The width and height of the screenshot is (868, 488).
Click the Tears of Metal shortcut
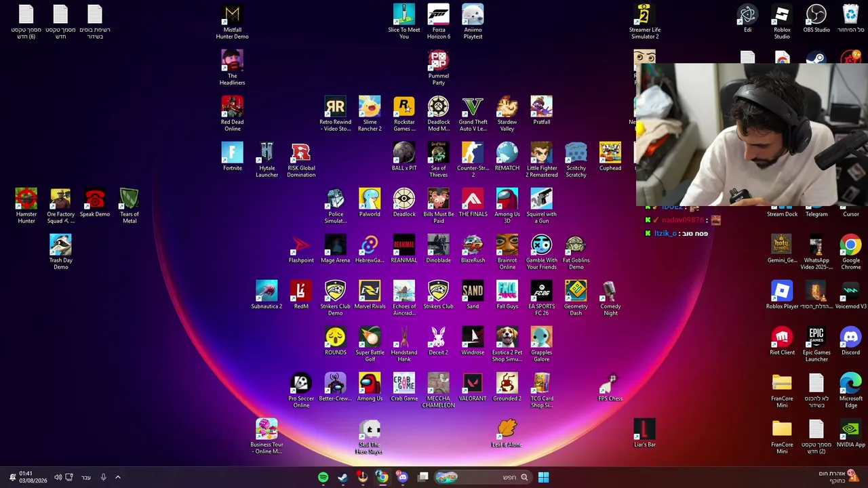(129, 206)
